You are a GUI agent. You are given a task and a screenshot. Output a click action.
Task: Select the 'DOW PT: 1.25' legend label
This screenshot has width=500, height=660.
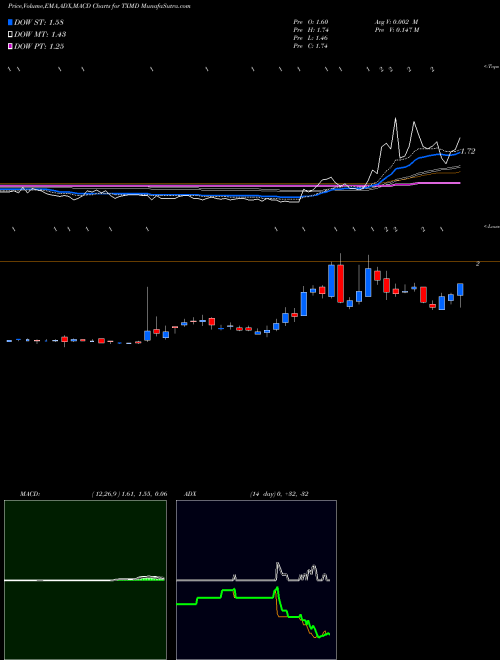point(39,46)
